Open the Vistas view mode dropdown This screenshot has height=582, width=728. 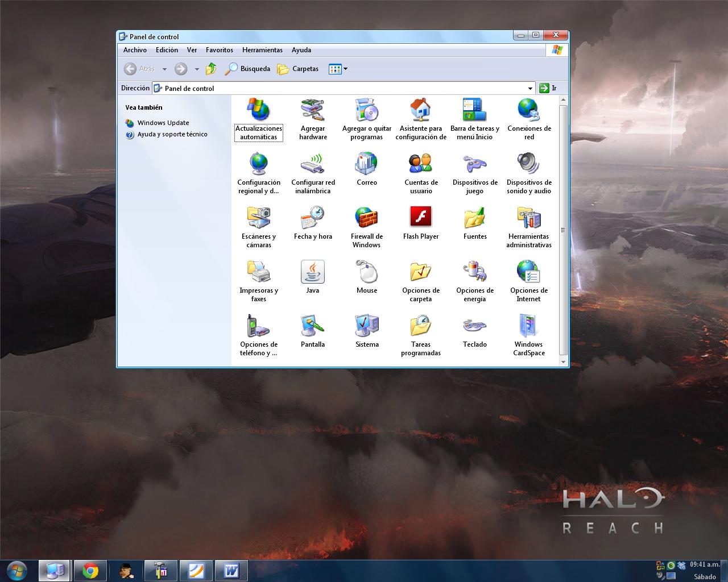click(x=345, y=69)
